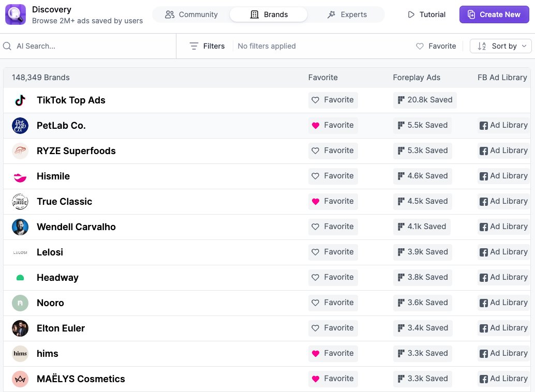Open 3.3k Saved ads for MAËLYS Cosmetics
Viewport: 535px width, 392px height.
(x=422, y=379)
